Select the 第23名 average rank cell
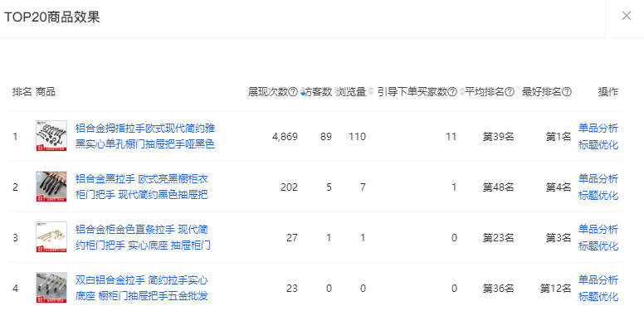The height and width of the screenshot is (311, 644). (x=498, y=238)
